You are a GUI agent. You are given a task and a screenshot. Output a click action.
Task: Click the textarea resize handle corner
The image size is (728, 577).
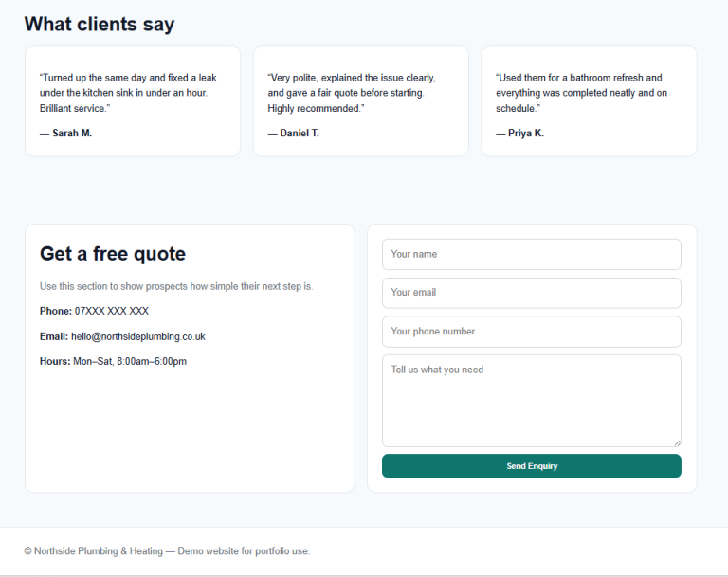pyautogui.click(x=677, y=442)
